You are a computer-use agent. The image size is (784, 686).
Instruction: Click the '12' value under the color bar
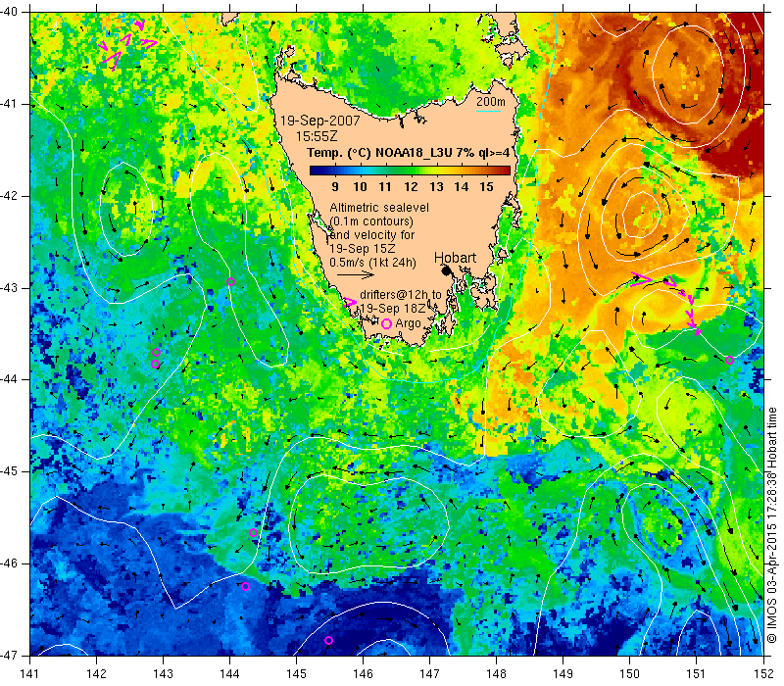tap(411, 187)
